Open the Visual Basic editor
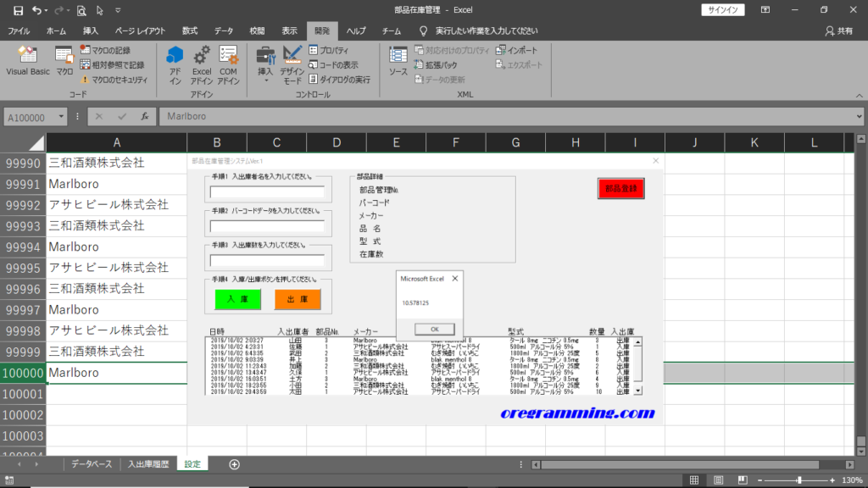 [x=27, y=61]
